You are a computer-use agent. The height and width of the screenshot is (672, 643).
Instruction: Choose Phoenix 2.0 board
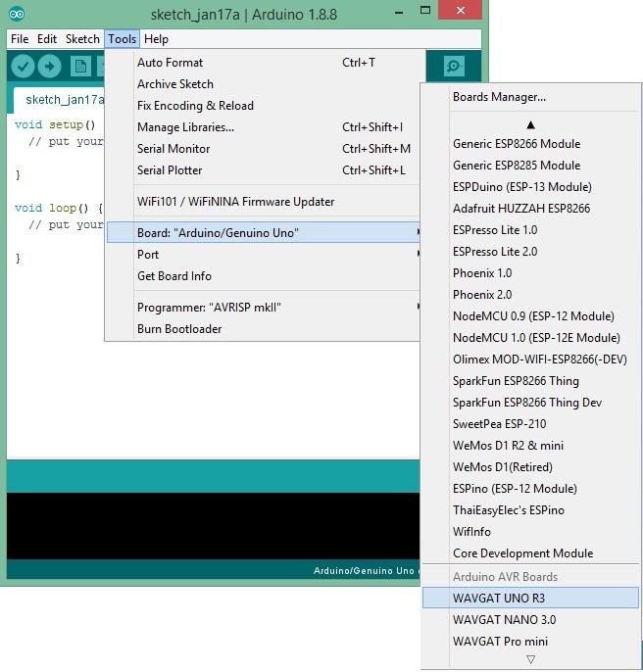530,295
